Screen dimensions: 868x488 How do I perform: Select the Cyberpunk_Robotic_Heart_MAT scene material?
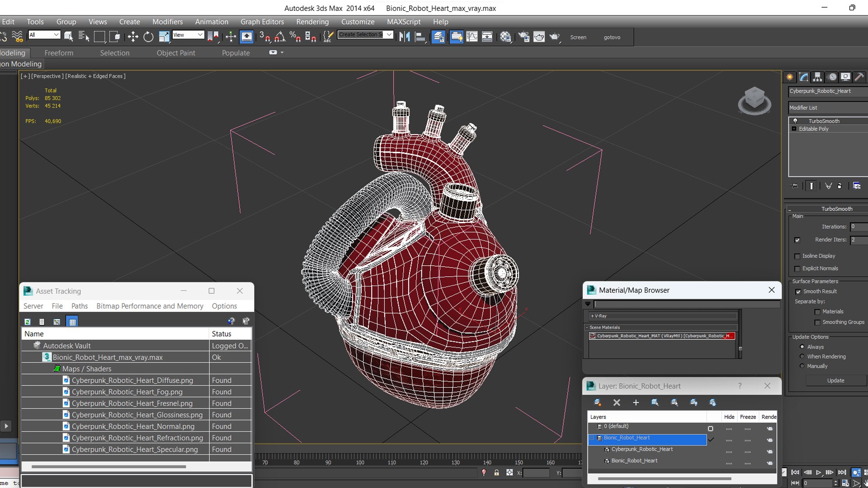point(662,336)
